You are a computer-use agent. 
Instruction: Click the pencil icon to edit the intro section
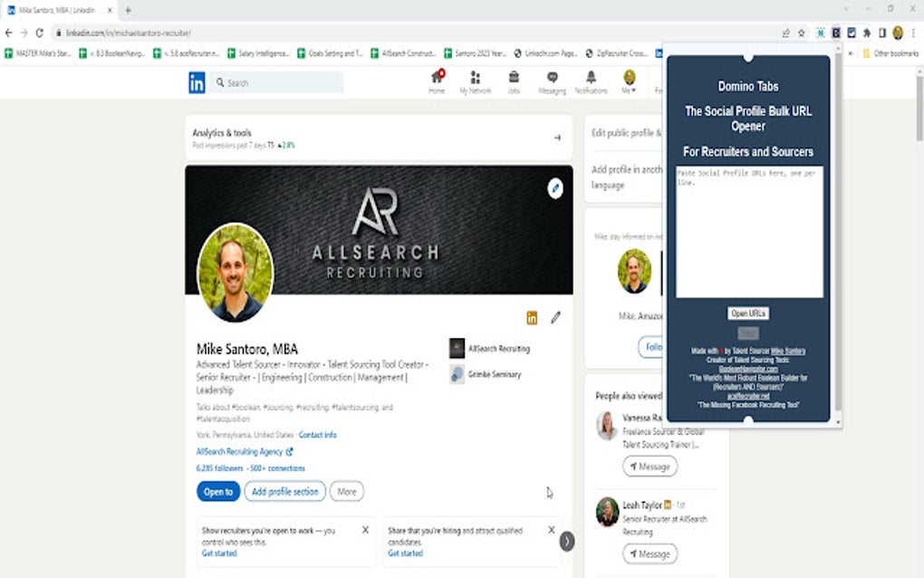pyautogui.click(x=555, y=317)
